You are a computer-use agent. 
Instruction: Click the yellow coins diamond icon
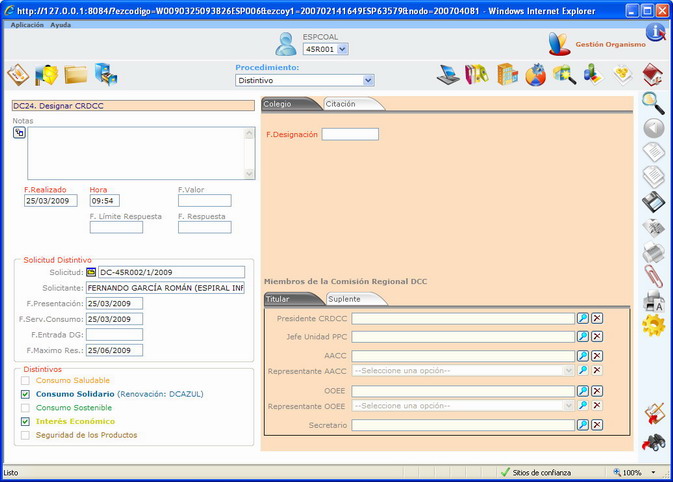tap(623, 75)
